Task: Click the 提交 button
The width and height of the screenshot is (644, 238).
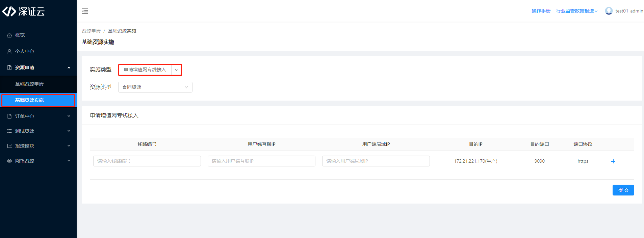Action: 623,190
